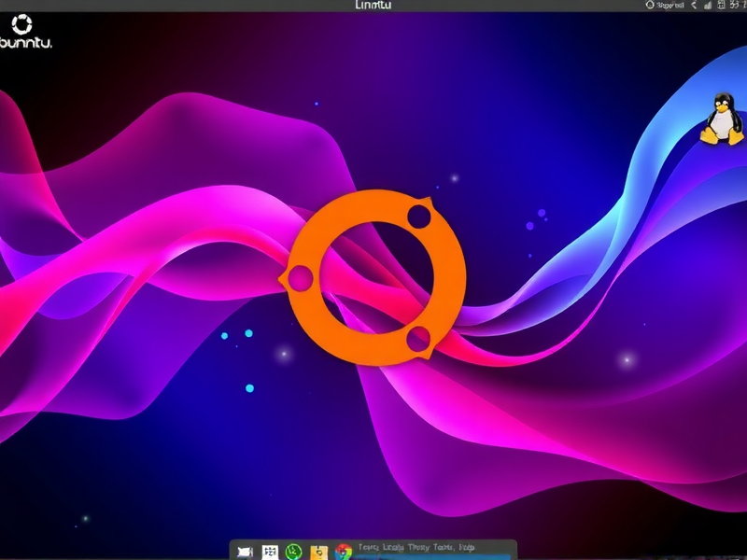
Task: Click the calendar icon in the top panel
Action: [x=722, y=5]
